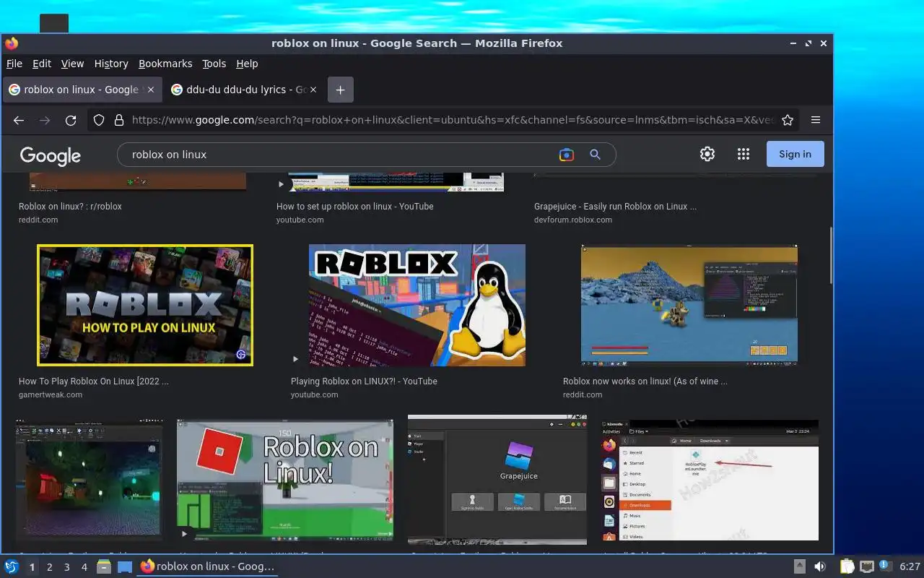The width and height of the screenshot is (924, 578).
Task: Open Google quick settings gear
Action: click(707, 154)
